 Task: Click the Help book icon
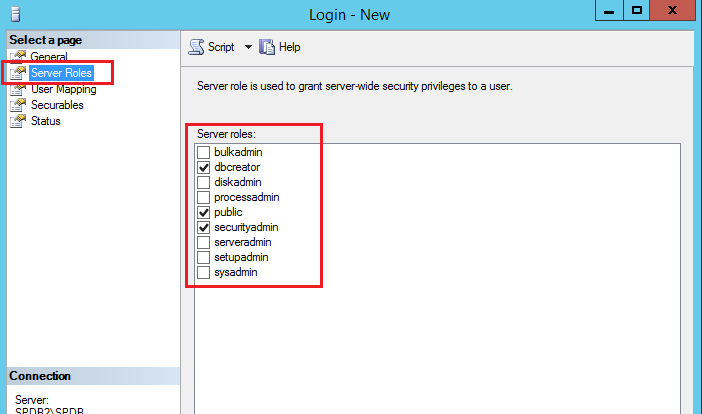tap(267, 47)
